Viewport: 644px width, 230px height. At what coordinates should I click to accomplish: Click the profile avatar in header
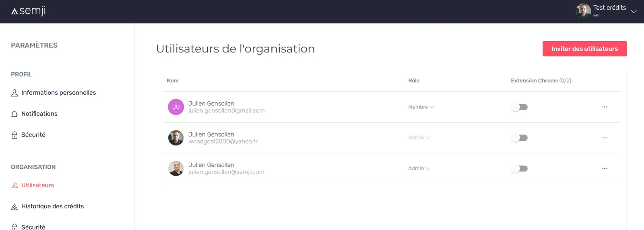583,11
